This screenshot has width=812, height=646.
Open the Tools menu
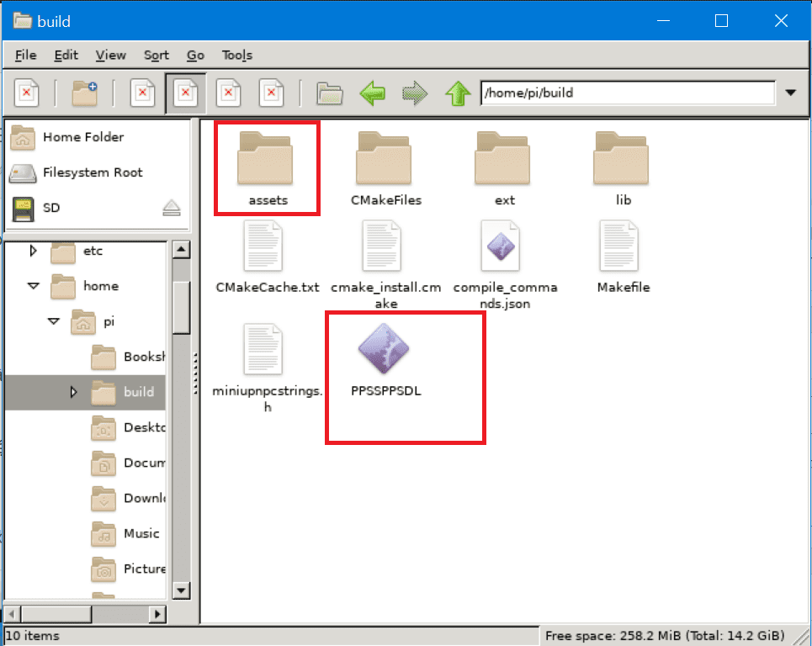[236, 56]
